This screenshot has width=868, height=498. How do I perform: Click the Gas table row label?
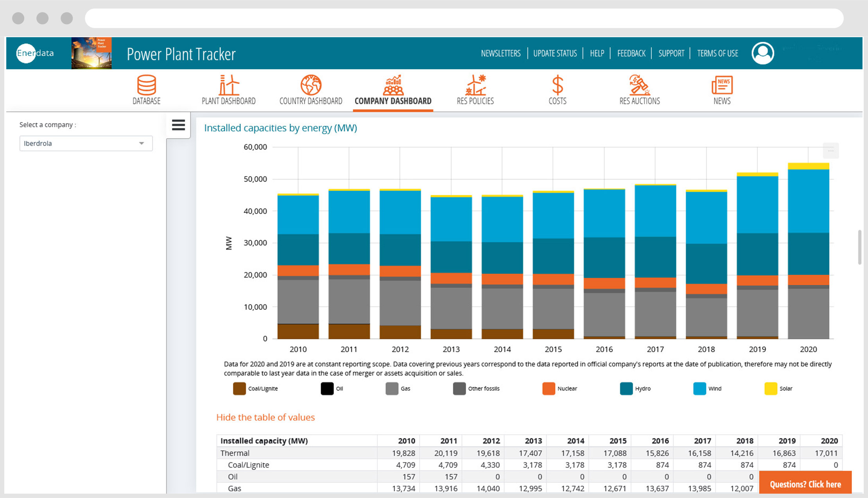[x=234, y=488]
